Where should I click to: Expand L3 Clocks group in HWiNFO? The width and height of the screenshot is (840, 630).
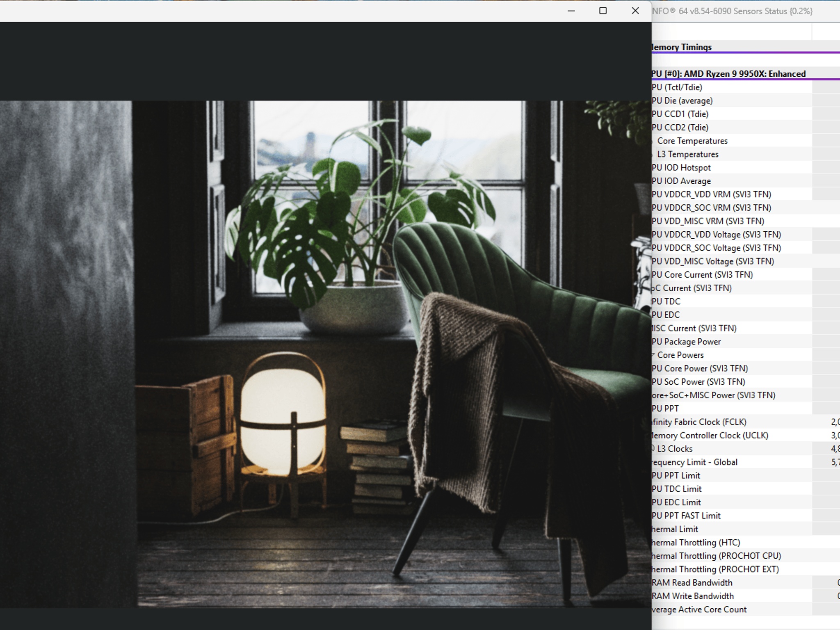point(653,449)
